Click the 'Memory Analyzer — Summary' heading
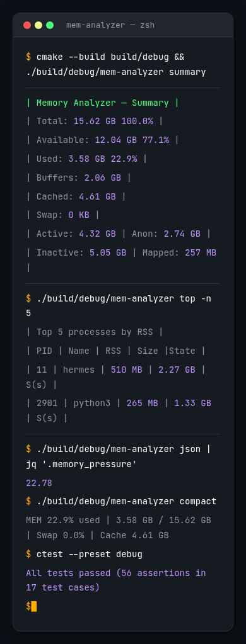This screenshot has width=246, height=644. click(x=102, y=103)
